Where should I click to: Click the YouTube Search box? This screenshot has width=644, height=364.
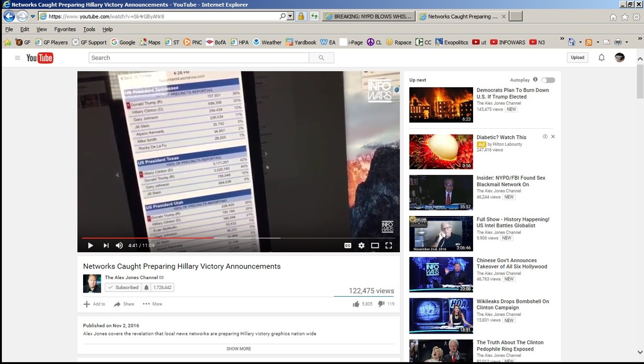[x=199, y=58]
